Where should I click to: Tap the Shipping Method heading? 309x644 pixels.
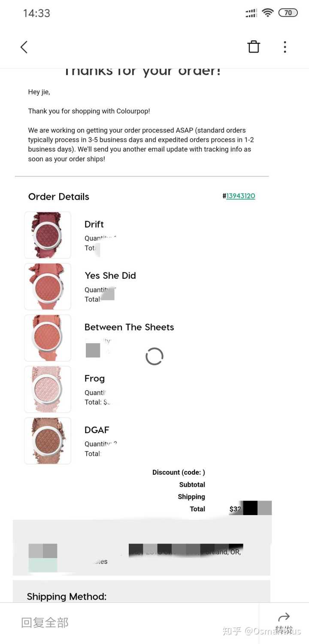pos(67,596)
